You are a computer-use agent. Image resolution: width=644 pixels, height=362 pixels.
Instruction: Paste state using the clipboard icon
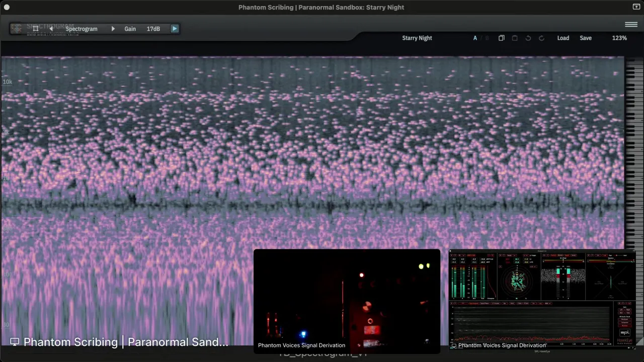(514, 38)
